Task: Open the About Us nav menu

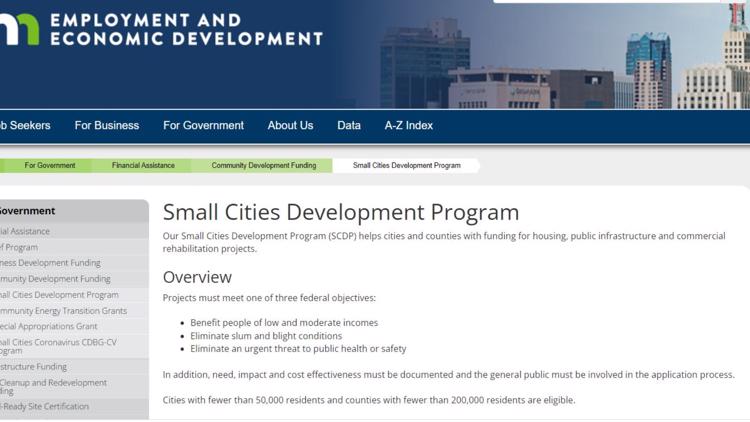Action: [290, 125]
